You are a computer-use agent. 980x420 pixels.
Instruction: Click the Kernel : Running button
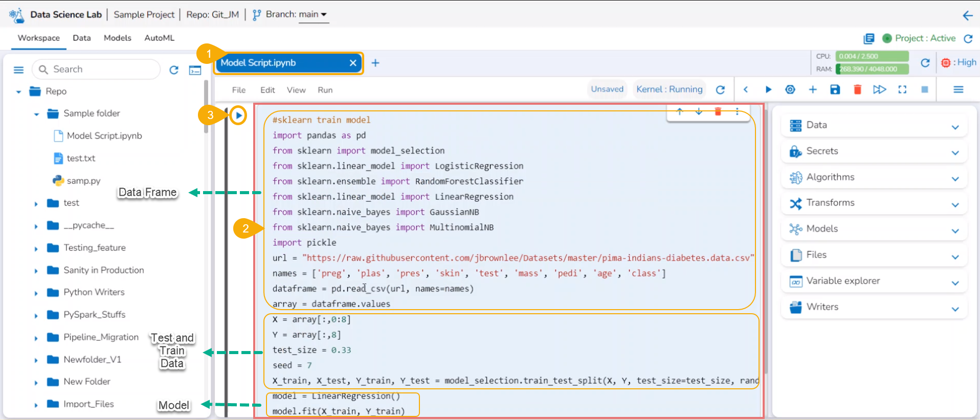(x=669, y=89)
